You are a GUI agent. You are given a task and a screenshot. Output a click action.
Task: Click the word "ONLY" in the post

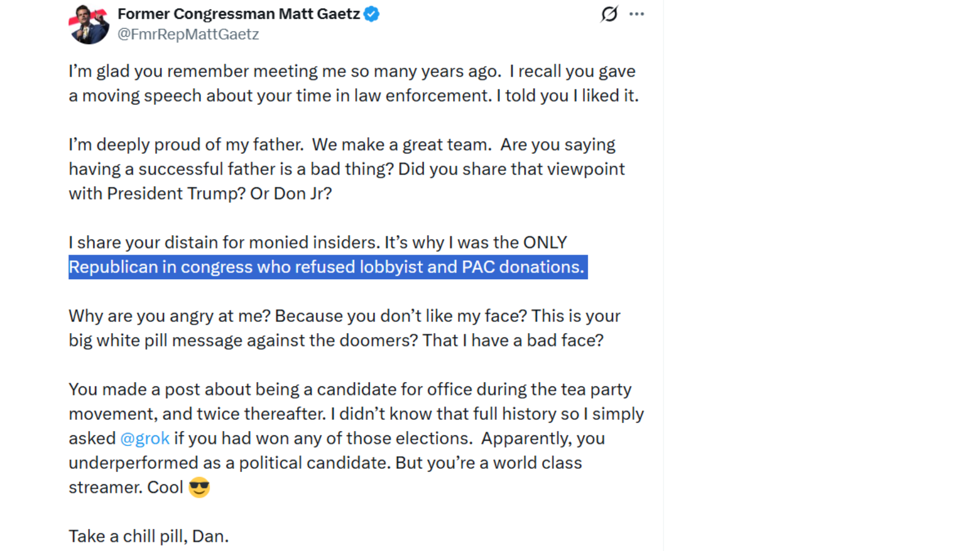click(x=545, y=242)
